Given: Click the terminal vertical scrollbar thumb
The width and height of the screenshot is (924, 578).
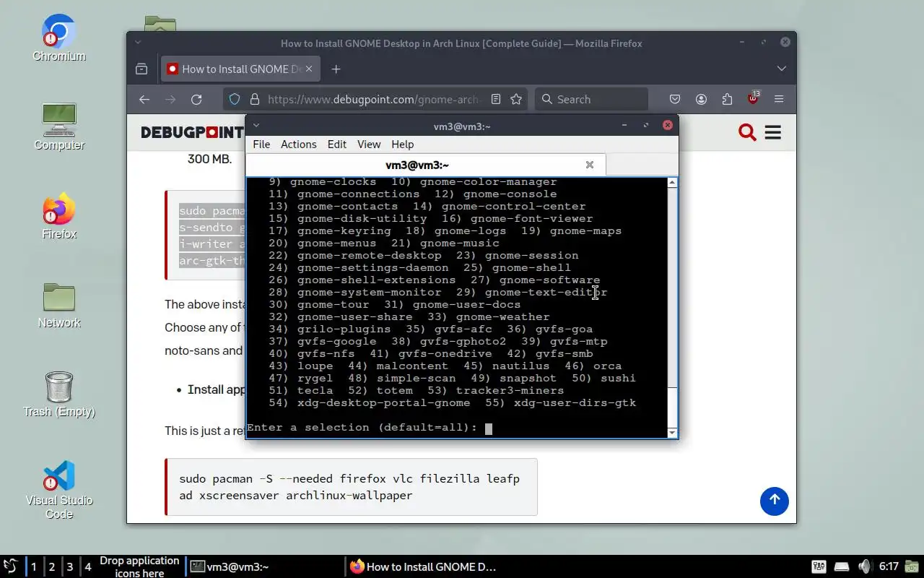Looking at the screenshot, I should pos(673,407).
